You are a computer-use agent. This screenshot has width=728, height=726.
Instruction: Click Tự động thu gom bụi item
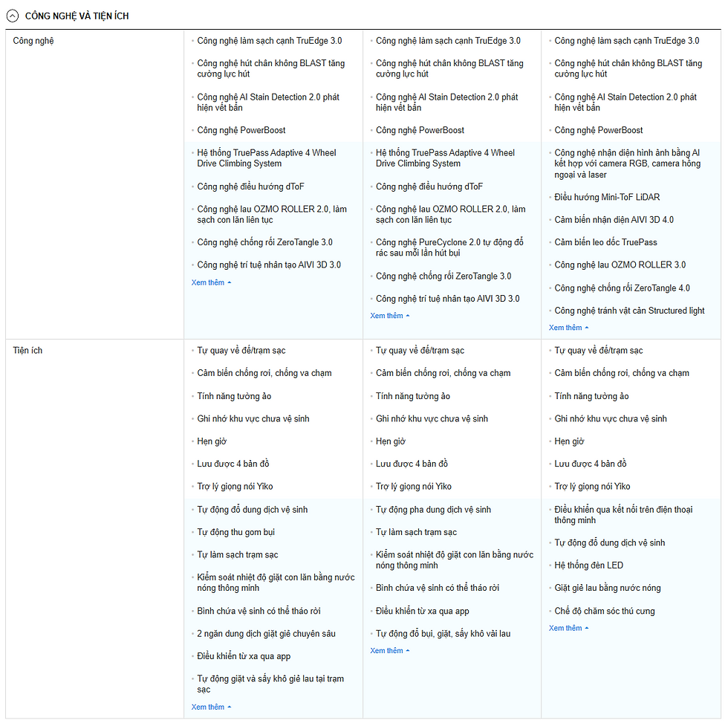236,532
